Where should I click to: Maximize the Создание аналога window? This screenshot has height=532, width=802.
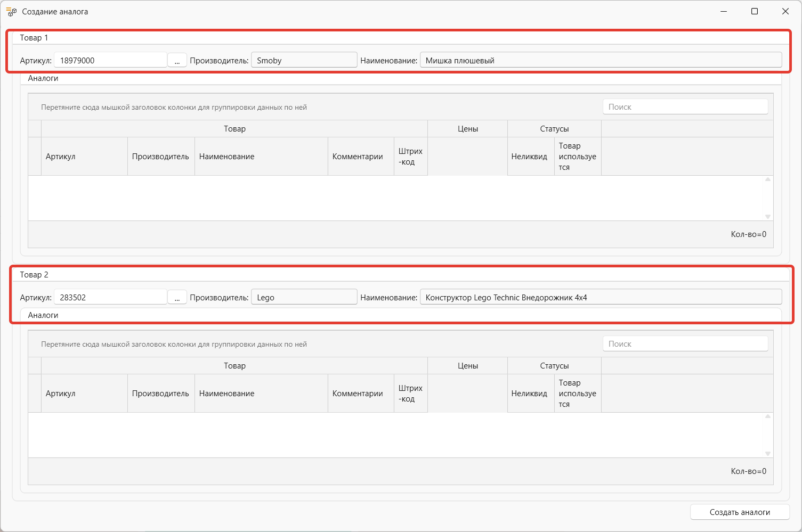pyautogui.click(x=755, y=11)
